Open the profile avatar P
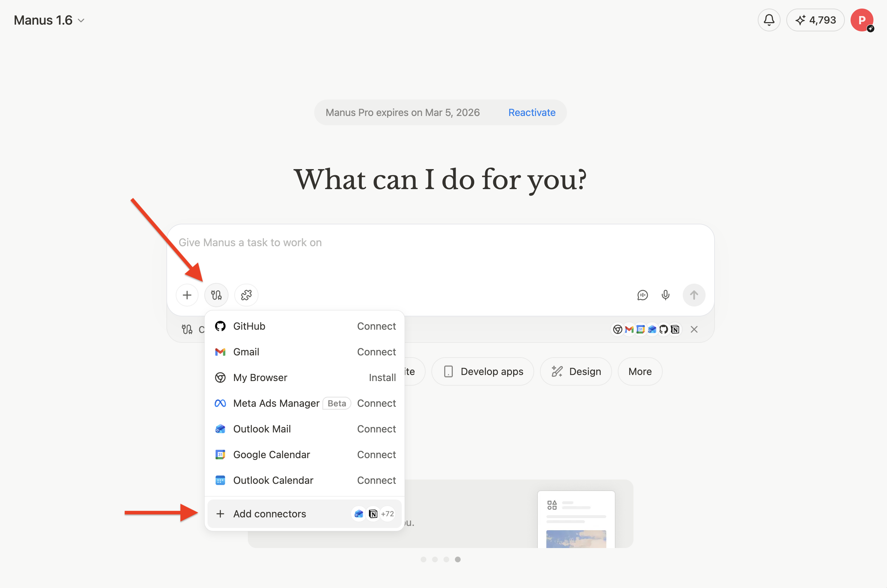 point(862,20)
